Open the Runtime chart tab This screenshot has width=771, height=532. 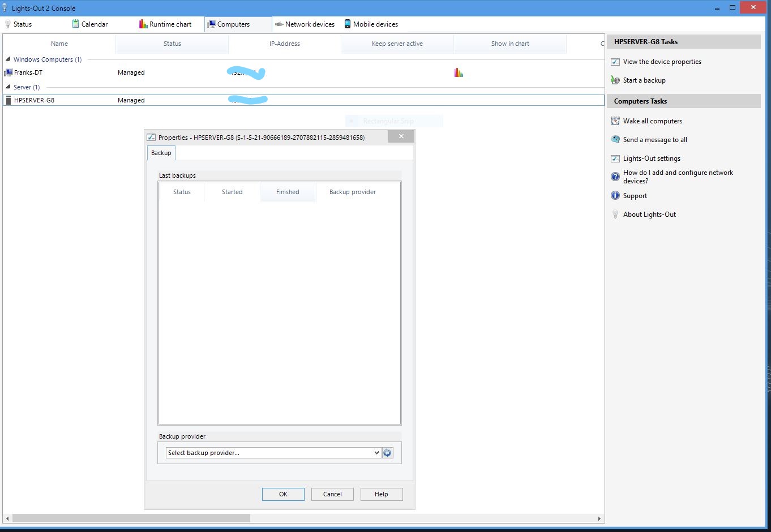[x=165, y=24]
